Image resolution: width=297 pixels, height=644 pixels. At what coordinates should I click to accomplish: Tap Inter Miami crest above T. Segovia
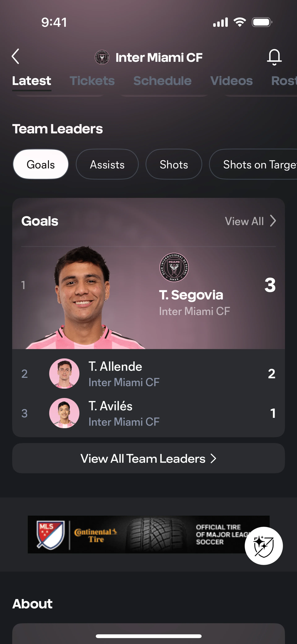click(174, 267)
